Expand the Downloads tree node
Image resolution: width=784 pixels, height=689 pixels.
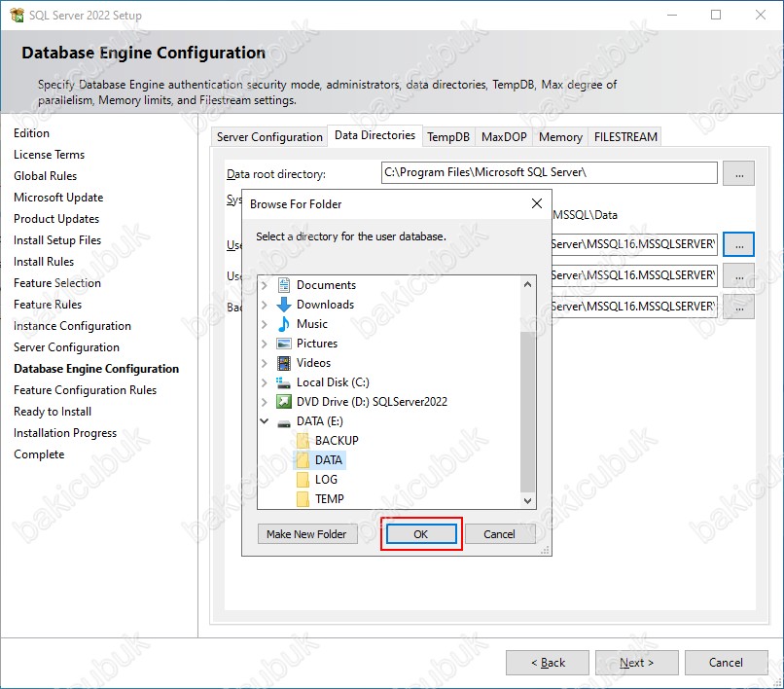pyautogui.click(x=265, y=305)
